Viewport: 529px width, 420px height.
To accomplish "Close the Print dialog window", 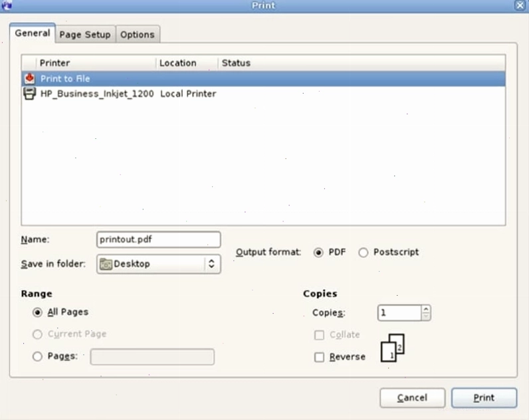I will (520, 5).
